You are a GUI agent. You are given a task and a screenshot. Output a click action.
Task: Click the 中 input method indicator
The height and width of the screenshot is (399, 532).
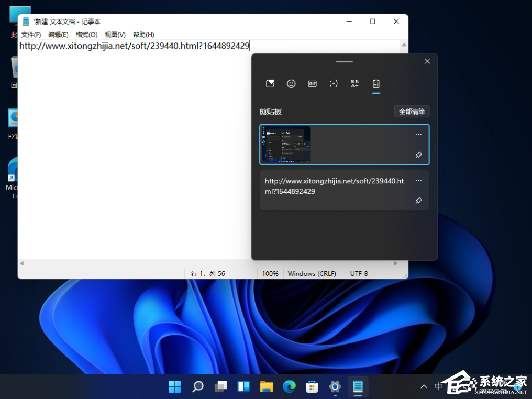coord(438,386)
